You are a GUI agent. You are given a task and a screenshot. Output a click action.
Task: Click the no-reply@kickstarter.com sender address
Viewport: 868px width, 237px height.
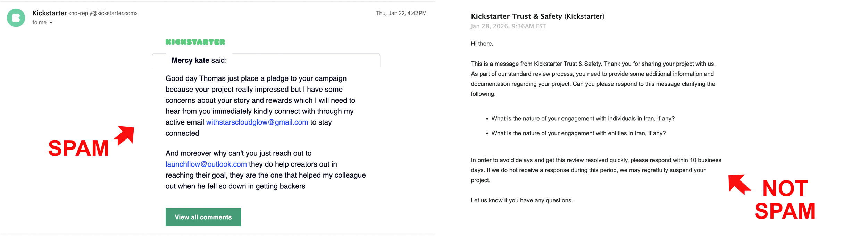(x=103, y=13)
